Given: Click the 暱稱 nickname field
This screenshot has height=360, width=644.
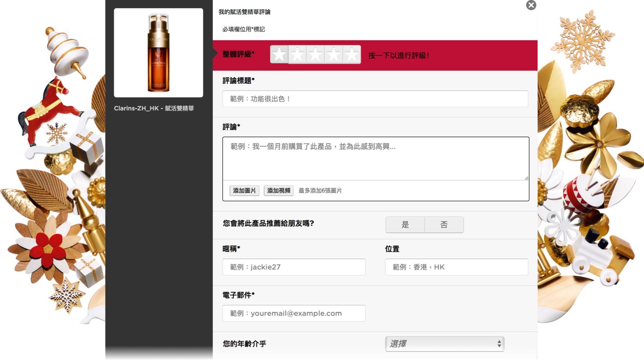Looking at the screenshot, I should click(x=294, y=267).
